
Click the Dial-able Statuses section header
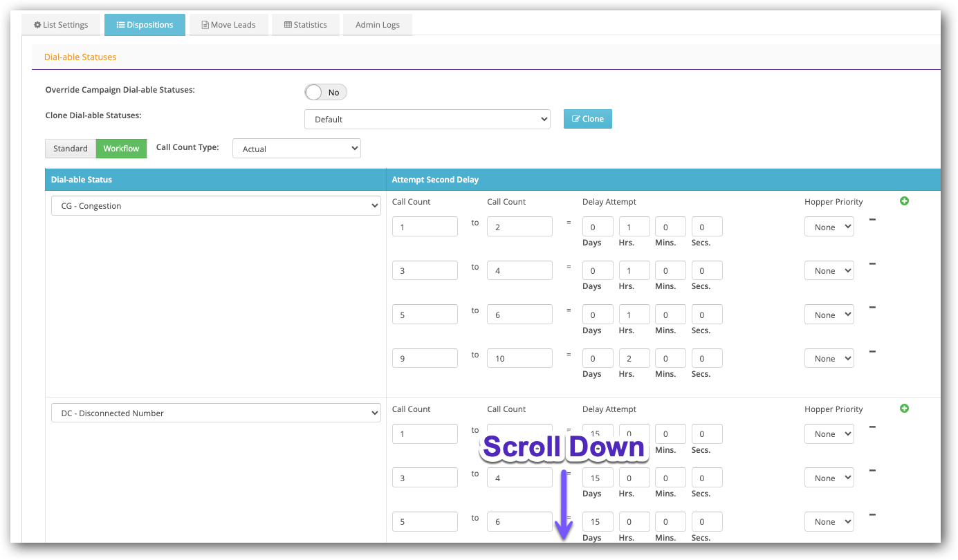click(80, 57)
